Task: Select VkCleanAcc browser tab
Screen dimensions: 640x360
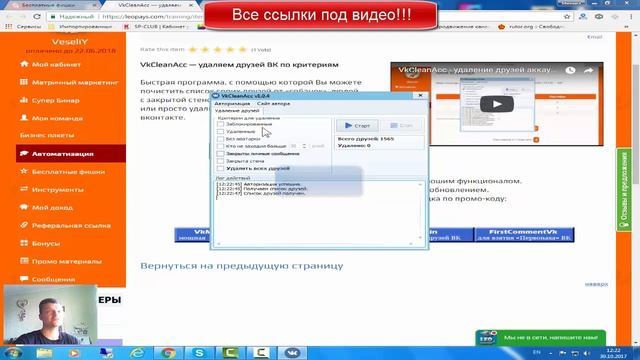Action: point(149,5)
